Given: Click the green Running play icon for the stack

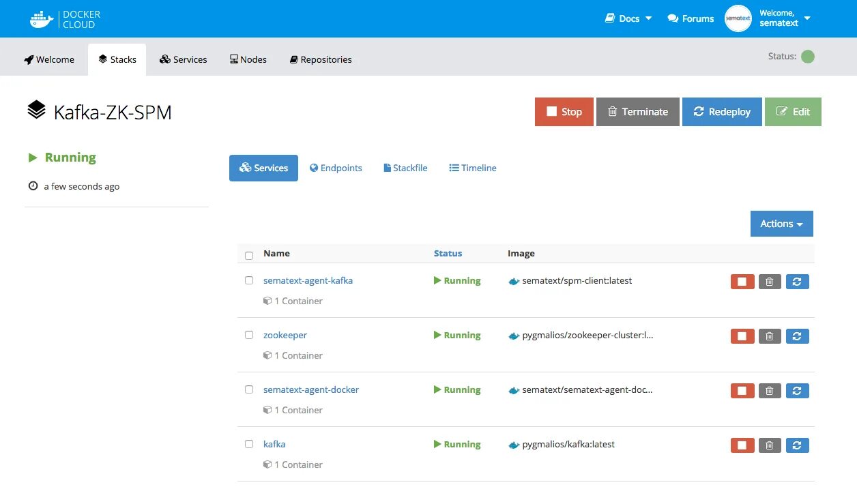Looking at the screenshot, I should (33, 158).
